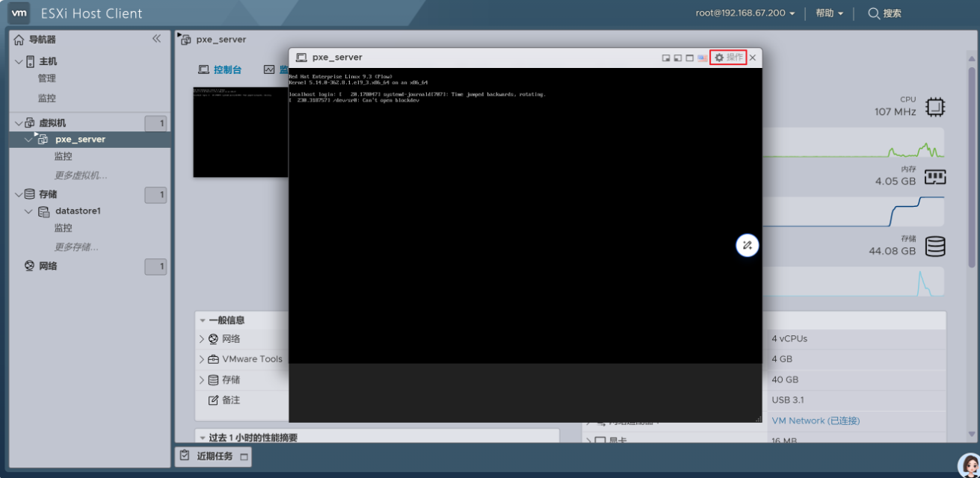This screenshot has width=980, height=478.
Task: Select the 主机 host node
Action: tap(48, 61)
